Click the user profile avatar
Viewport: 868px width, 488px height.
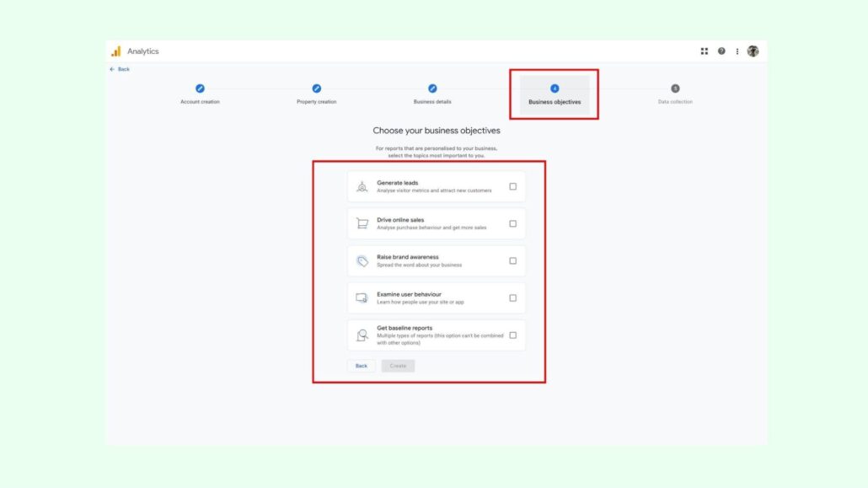[x=753, y=51]
